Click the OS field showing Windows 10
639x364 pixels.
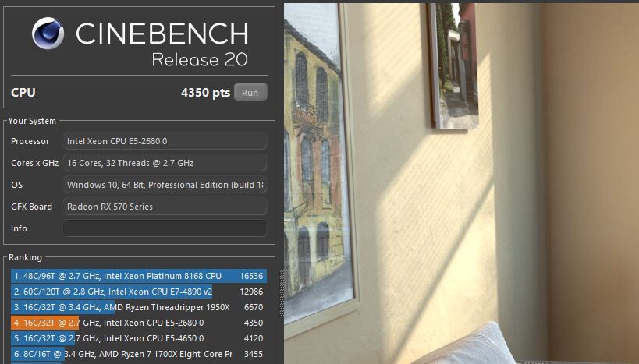tap(165, 185)
